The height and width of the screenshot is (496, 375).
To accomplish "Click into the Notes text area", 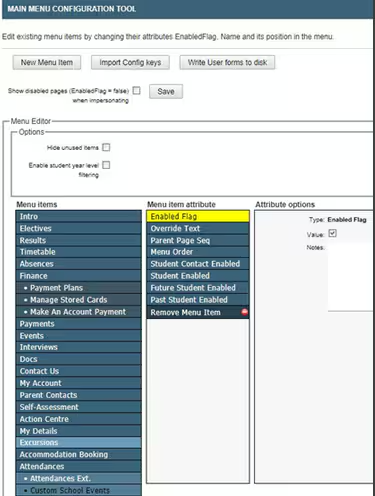I will 351,277.
